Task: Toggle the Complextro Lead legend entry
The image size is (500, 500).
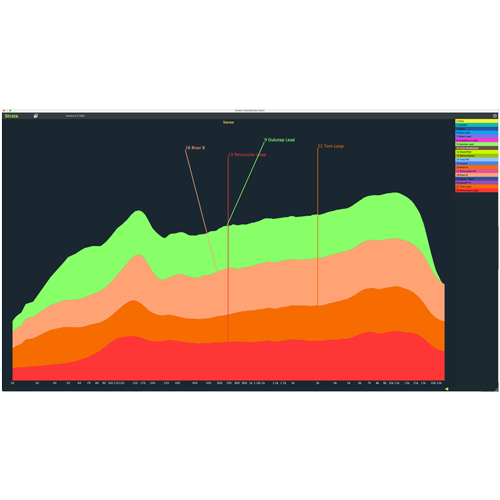Action: point(477,140)
